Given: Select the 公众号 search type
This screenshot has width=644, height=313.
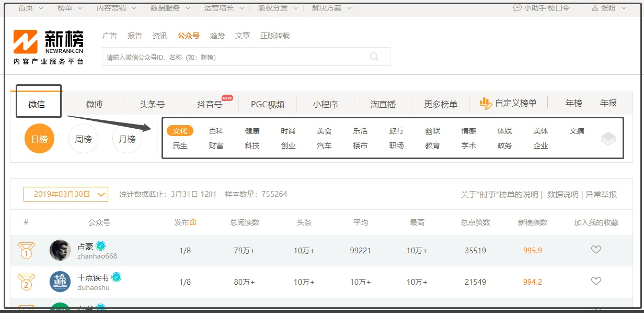Looking at the screenshot, I should [188, 36].
